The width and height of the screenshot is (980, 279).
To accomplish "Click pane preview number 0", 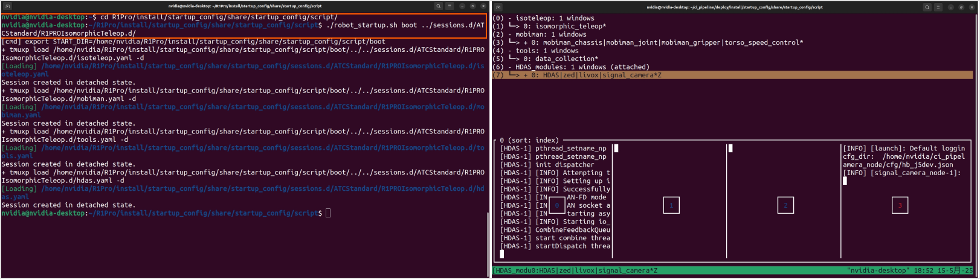I will pyautogui.click(x=557, y=205).
